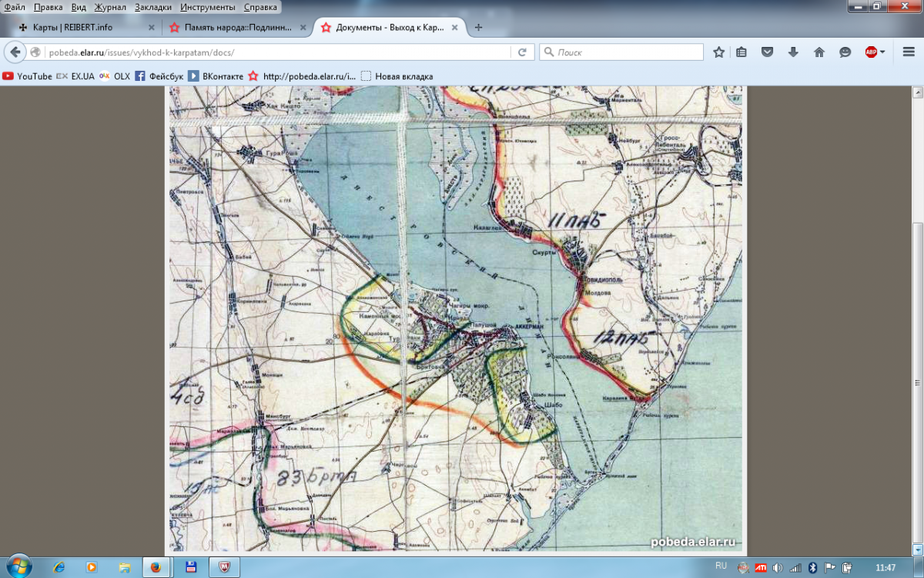
Task: Open the Новая вкладка bookmark
Action: coord(397,76)
